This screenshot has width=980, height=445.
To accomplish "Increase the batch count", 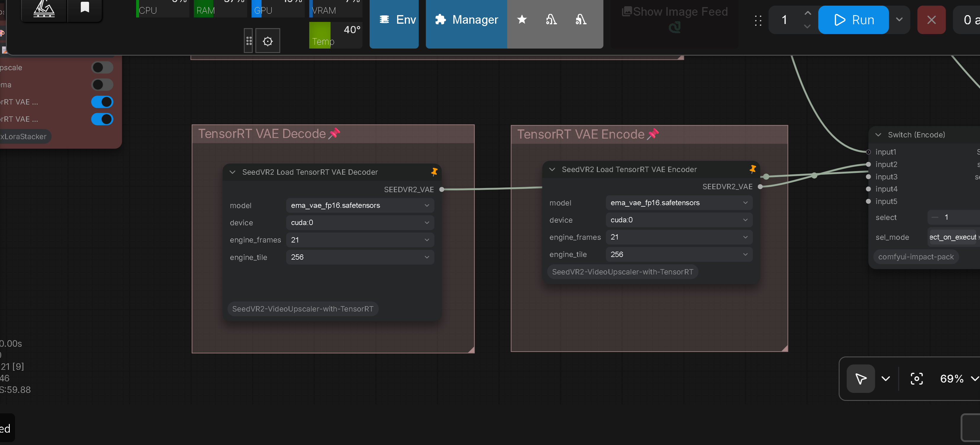I will pos(807,13).
